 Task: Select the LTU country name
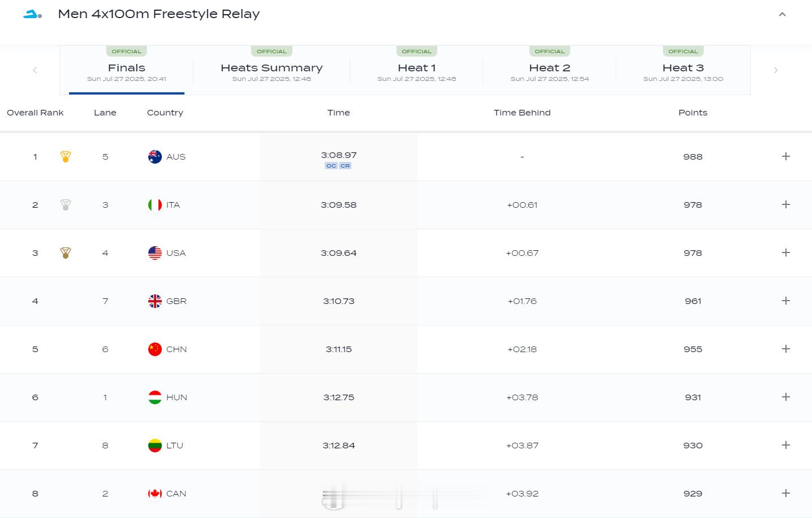pos(175,446)
